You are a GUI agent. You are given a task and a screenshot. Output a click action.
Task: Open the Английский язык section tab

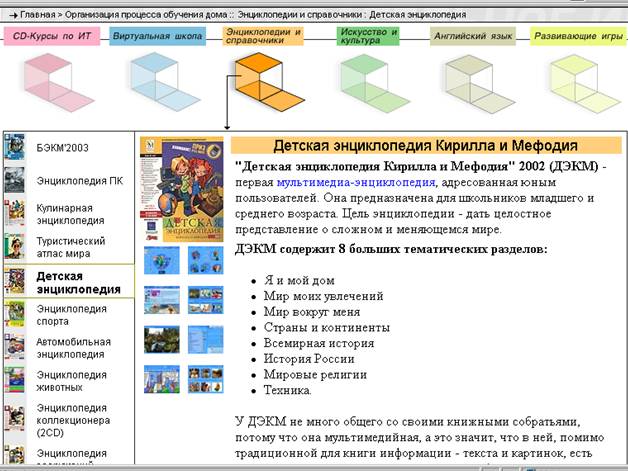(473, 36)
